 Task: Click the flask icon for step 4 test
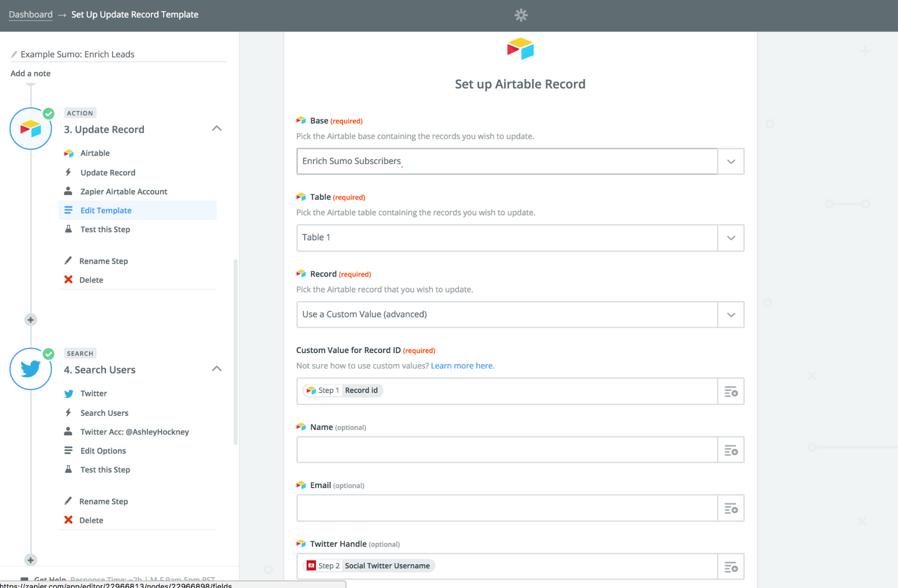pos(68,469)
